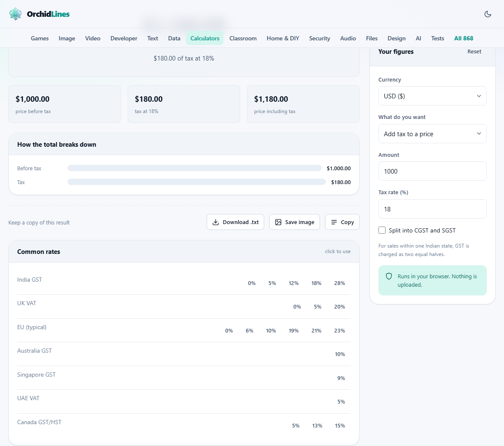Open the Files category
Image resolution: width=504 pixels, height=446 pixels.
(x=372, y=38)
